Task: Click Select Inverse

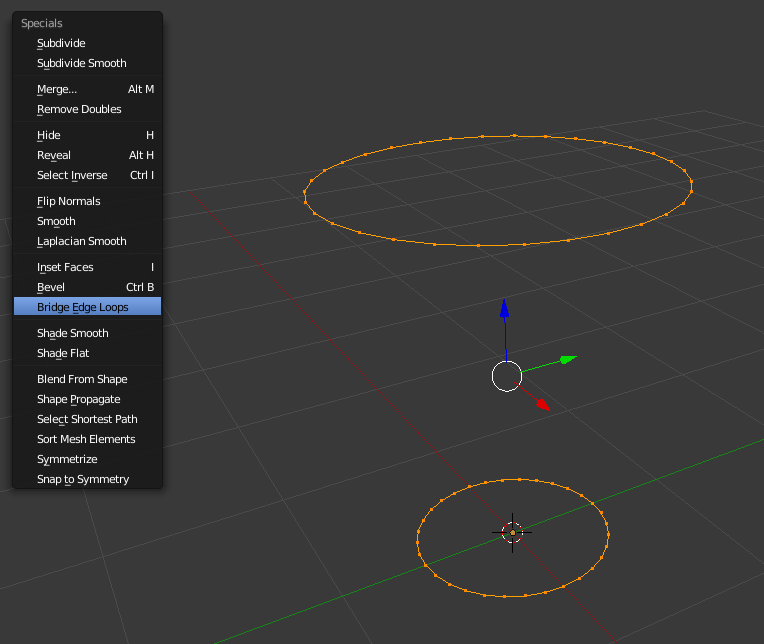Action: point(87,175)
